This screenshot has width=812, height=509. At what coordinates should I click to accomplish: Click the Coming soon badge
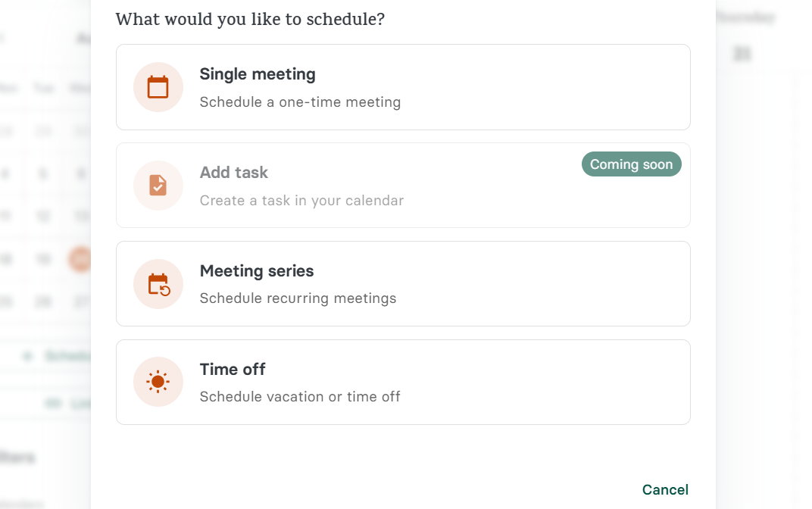point(631,164)
